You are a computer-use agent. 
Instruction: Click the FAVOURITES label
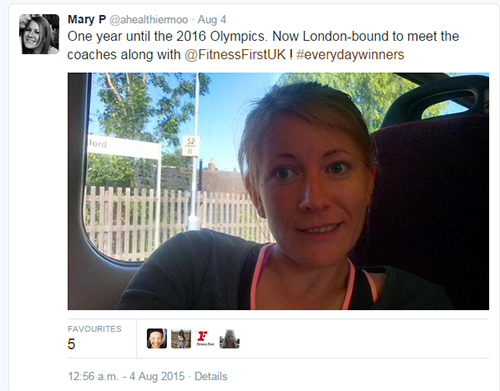pos(94,329)
